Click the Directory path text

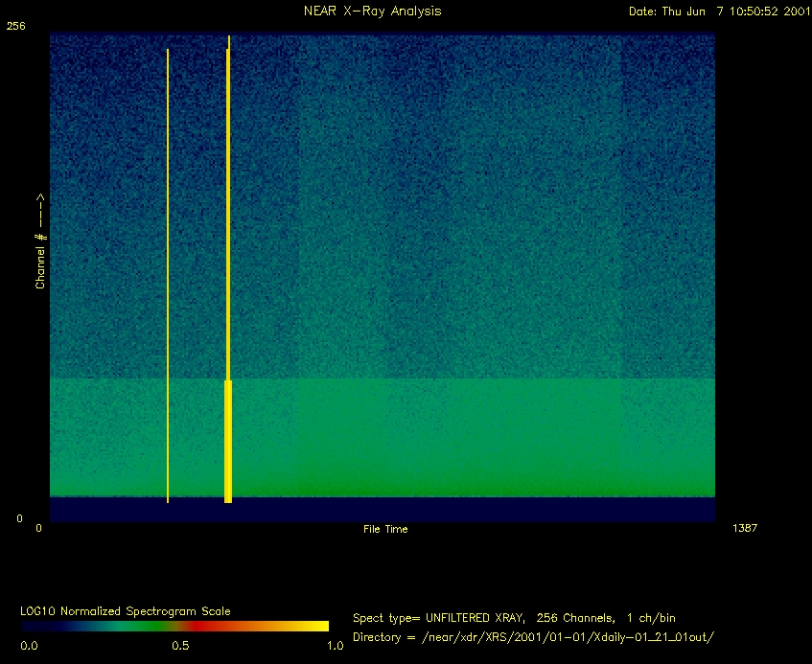click(534, 637)
